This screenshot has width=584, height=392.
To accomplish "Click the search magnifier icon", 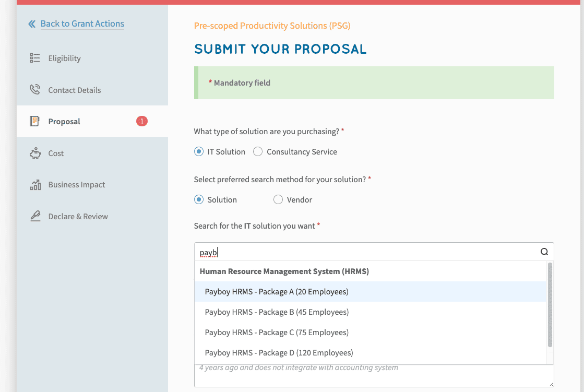I will click(544, 252).
